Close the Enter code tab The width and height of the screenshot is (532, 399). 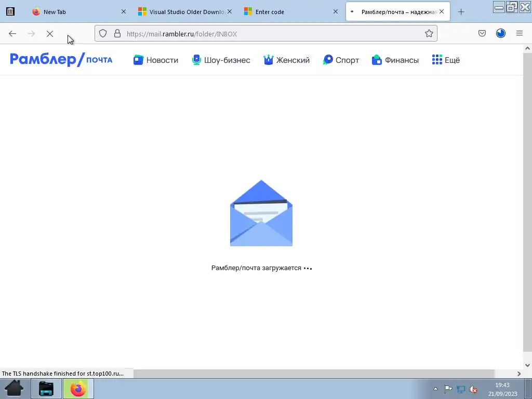[336, 11]
